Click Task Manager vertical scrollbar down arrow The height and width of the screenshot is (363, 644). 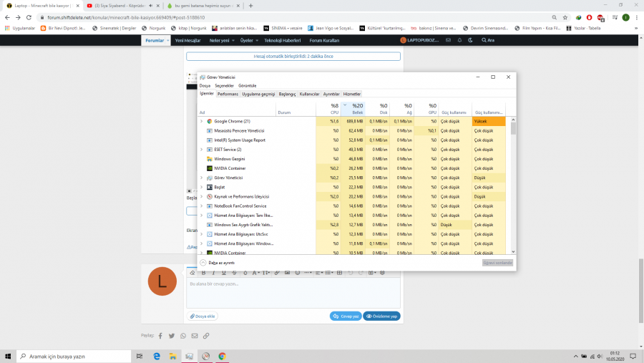(513, 251)
